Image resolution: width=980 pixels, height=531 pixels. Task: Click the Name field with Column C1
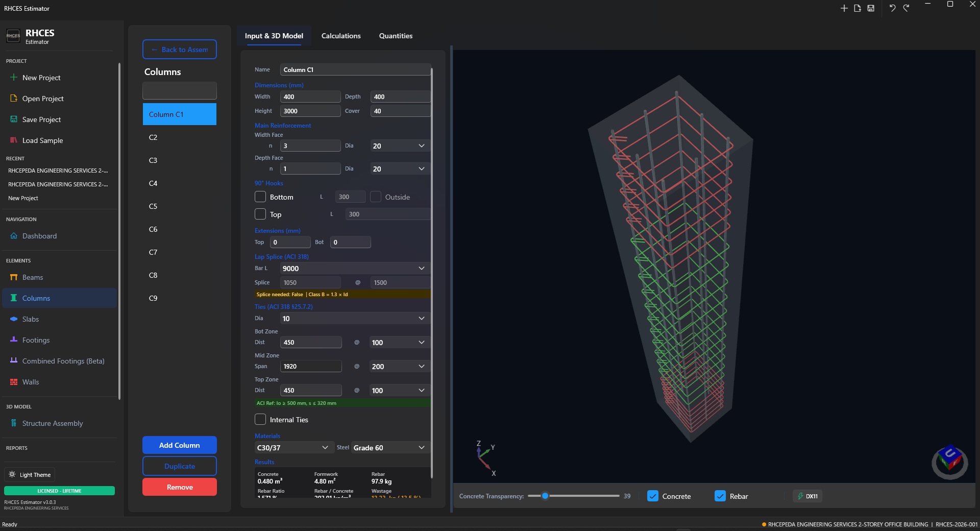(x=355, y=70)
